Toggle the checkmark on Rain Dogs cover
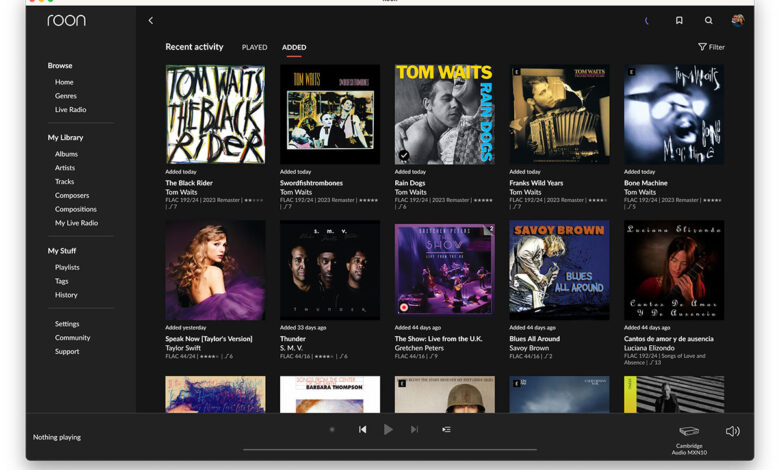This screenshot has height=470, width=780. point(404,156)
